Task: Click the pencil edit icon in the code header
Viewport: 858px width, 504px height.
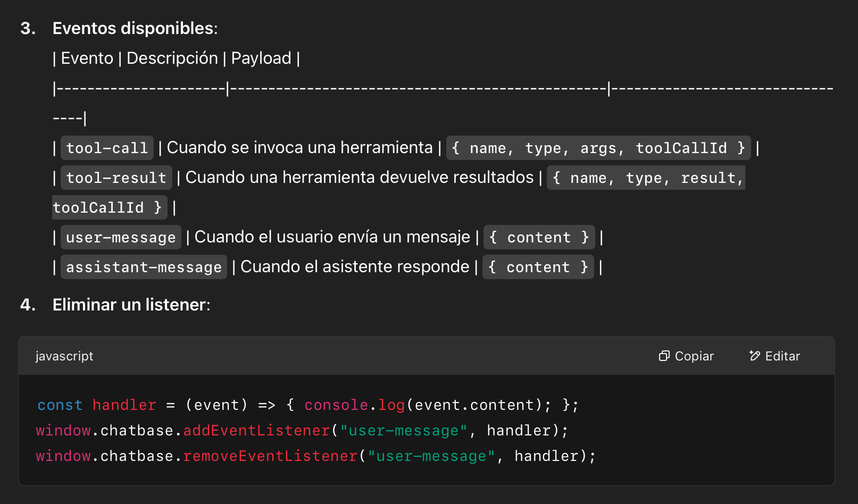Action: (x=754, y=356)
